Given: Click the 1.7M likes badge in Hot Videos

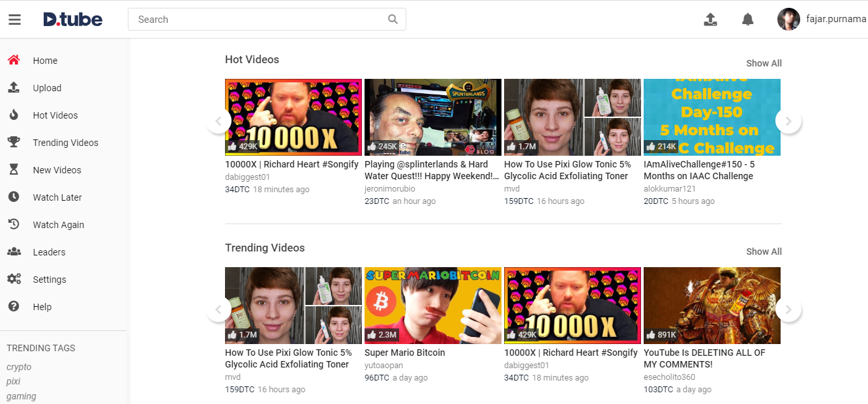Looking at the screenshot, I should pyautogui.click(x=522, y=147).
